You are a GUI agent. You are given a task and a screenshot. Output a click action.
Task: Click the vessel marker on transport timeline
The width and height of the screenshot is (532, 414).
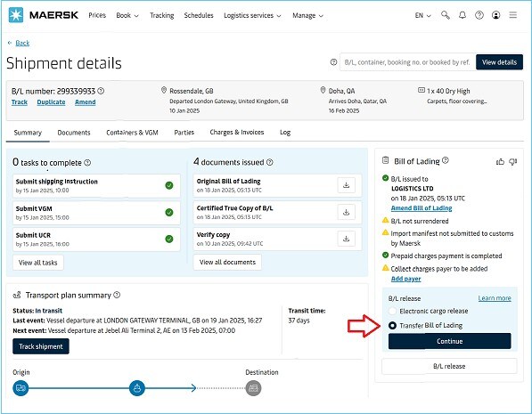pos(137,388)
